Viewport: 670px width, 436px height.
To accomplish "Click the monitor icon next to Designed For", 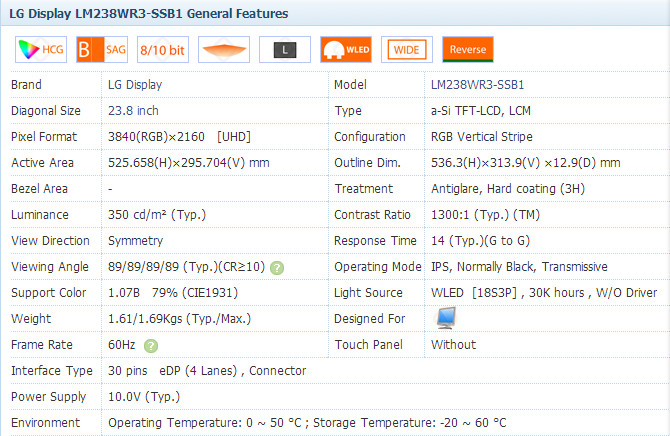I will click(446, 318).
